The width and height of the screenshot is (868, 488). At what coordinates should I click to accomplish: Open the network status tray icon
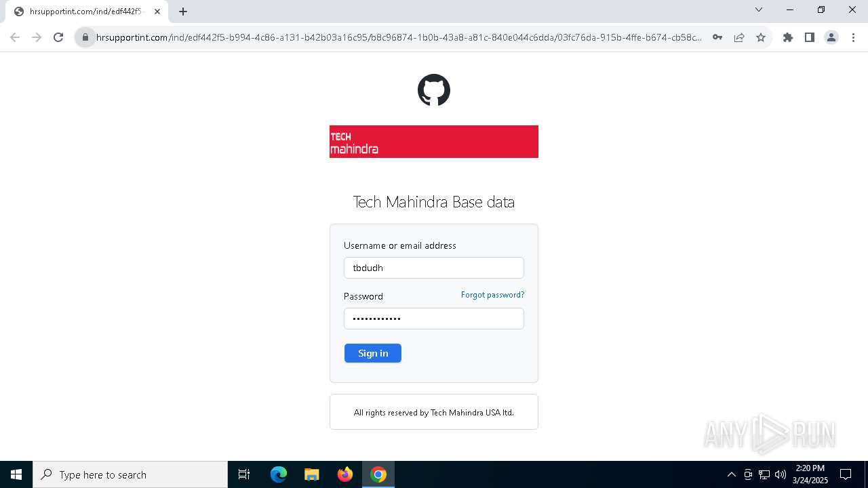tap(764, 474)
